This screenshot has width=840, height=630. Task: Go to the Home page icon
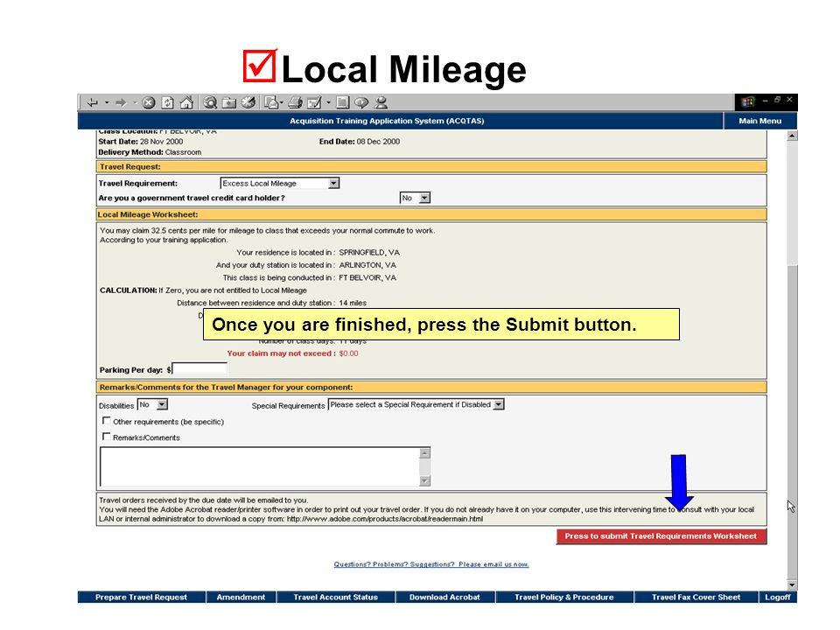[186, 102]
